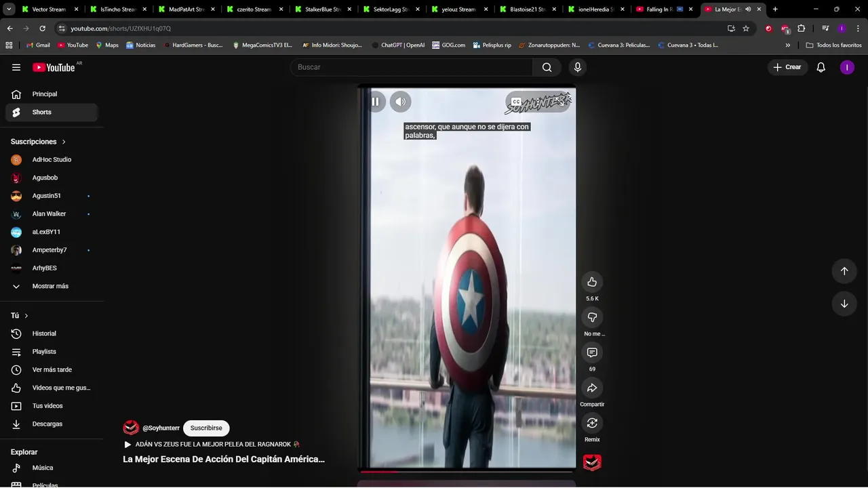Dislike the short (No me gusta)

tap(592, 317)
